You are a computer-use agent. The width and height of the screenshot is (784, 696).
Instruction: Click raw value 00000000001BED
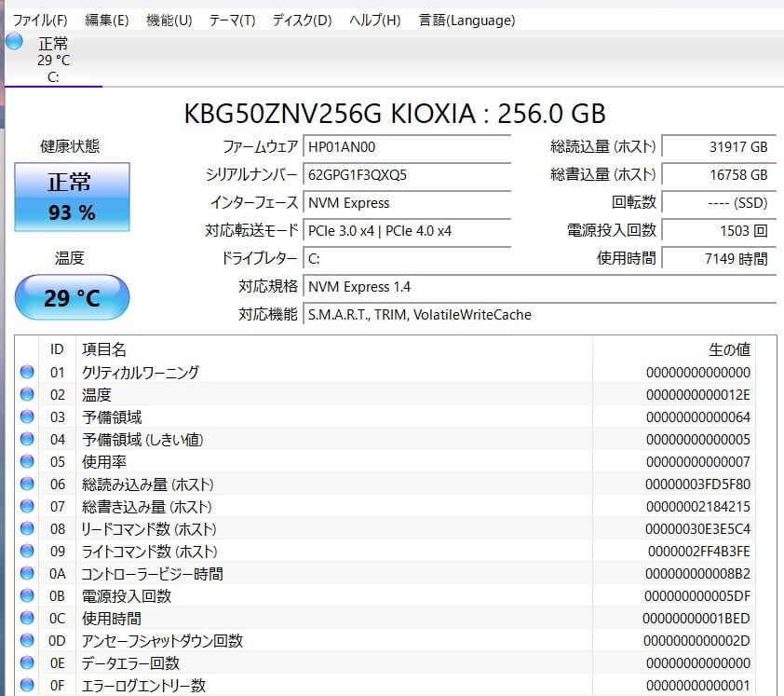click(x=696, y=618)
